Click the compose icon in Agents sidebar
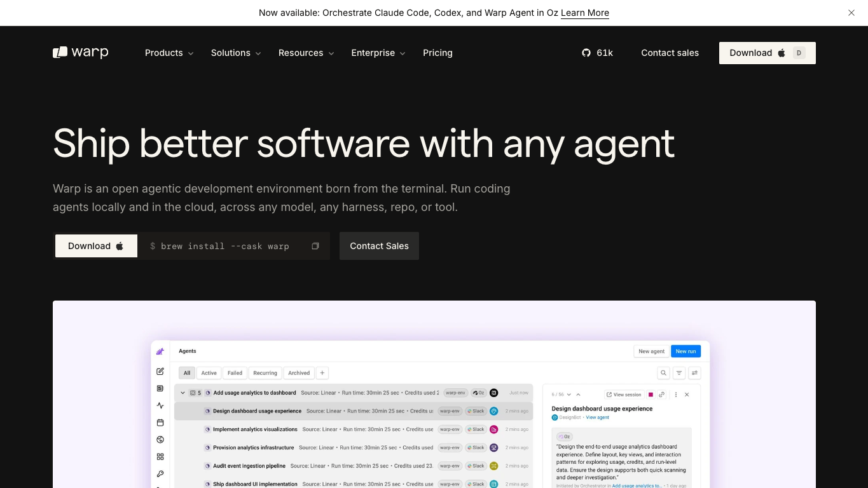Viewport: 868px width, 488px height. [160, 371]
